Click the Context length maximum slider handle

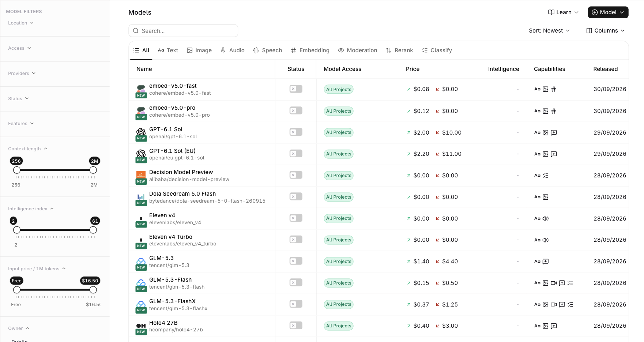click(x=93, y=170)
